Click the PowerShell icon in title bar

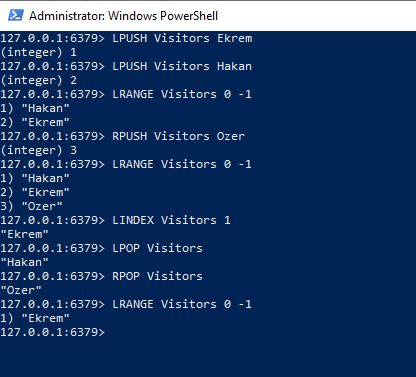[16, 15]
